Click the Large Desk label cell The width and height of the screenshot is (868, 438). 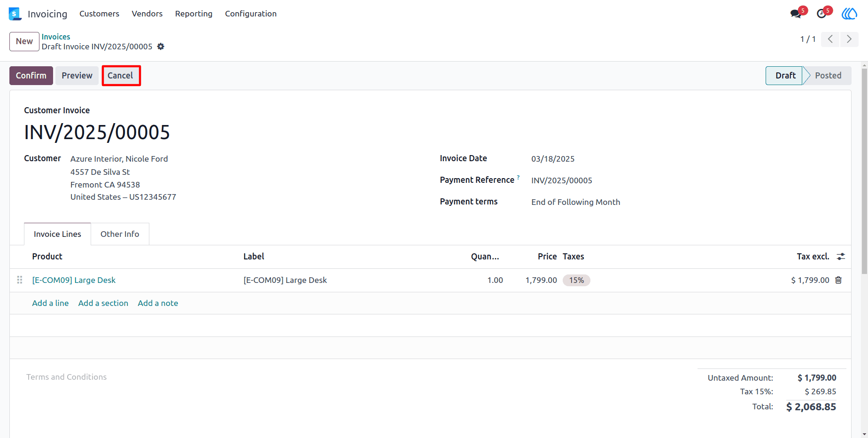point(285,280)
